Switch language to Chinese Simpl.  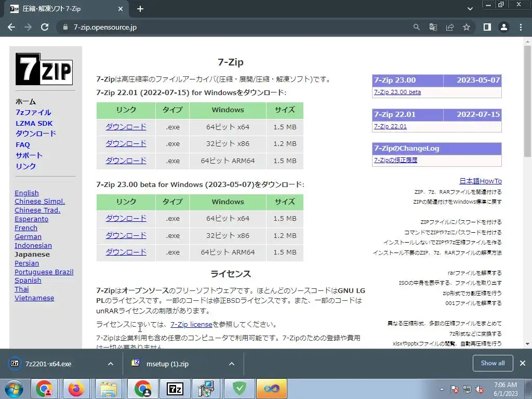point(39,201)
